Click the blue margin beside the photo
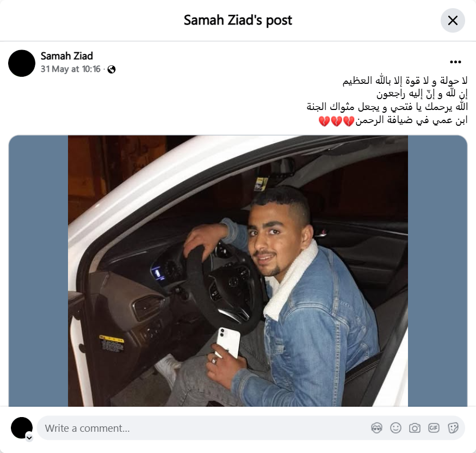This screenshot has height=453, width=476. pos(38,271)
